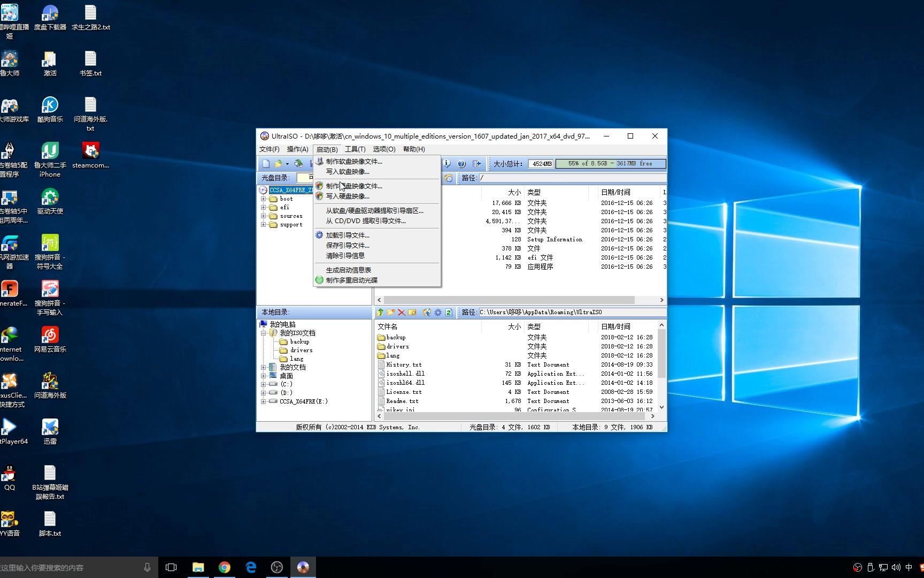Screen dimensions: 924x578
Task: Select 从软盘/硬盘驱动器提取引导扇区... entry
Action: [x=377, y=211]
